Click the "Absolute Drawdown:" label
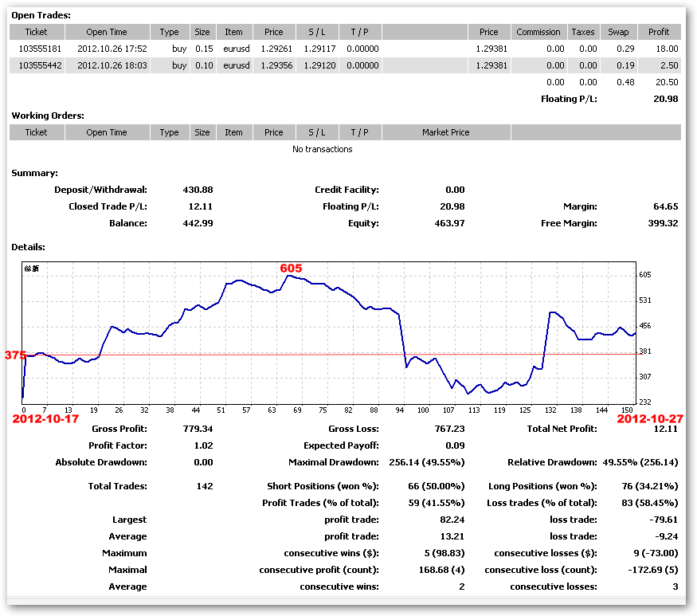Image resolution: width=697 pixels, height=616 pixels. click(101, 462)
